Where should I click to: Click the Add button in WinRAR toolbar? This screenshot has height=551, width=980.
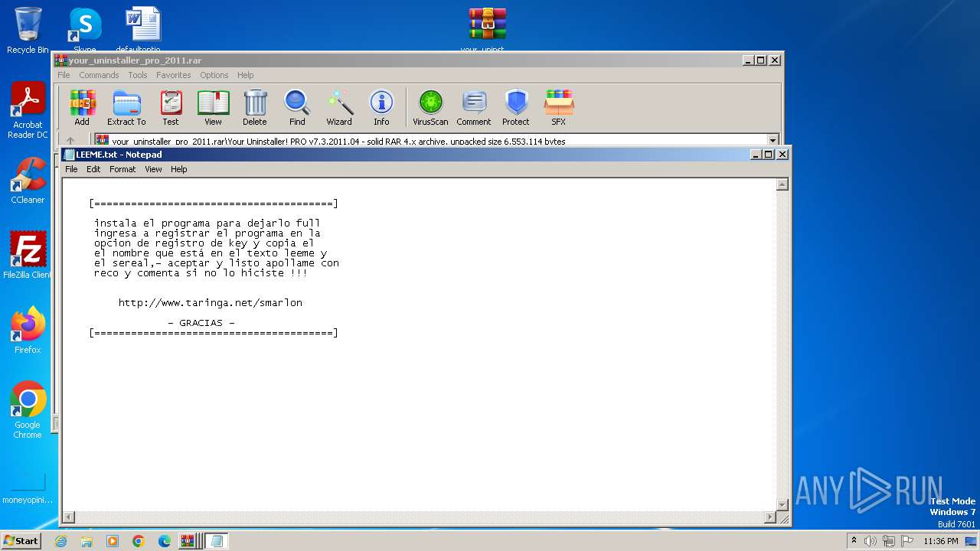tap(82, 108)
